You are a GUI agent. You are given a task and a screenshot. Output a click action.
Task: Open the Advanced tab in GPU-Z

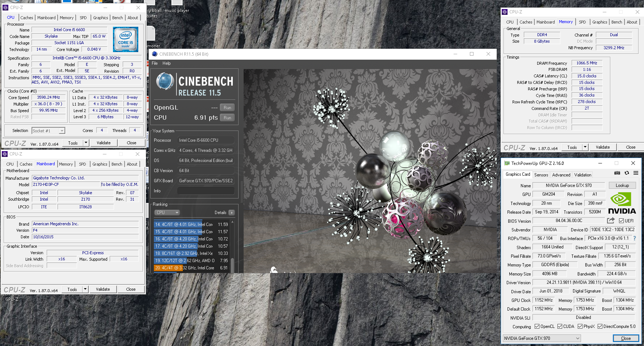(561, 175)
